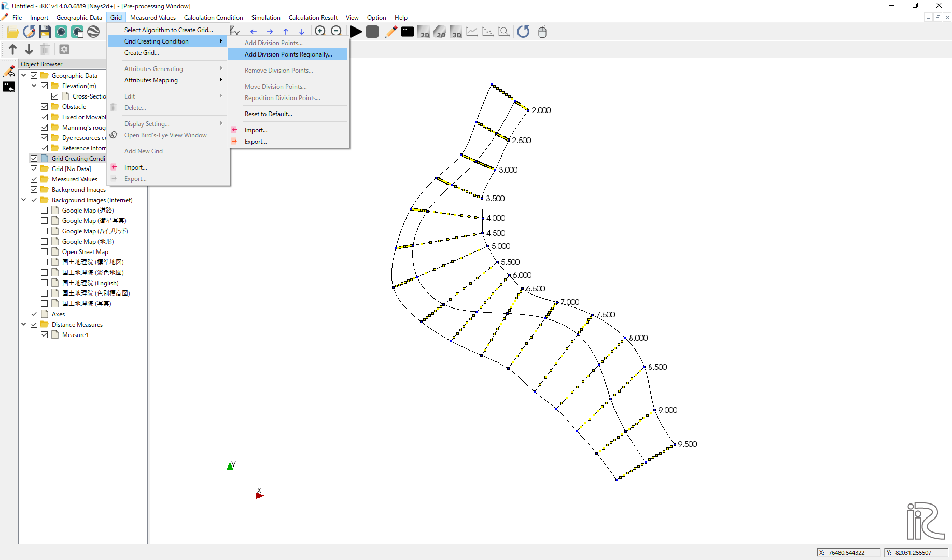Click the Open project folder icon
Viewport: 952px width, 560px height.
click(13, 32)
